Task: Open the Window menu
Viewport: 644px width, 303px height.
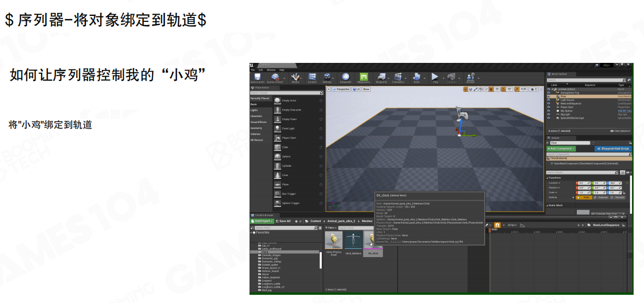Action: tap(271, 70)
